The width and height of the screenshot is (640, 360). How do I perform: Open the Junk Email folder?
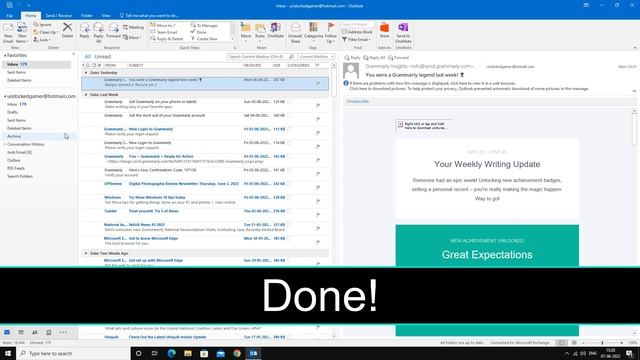19,152
